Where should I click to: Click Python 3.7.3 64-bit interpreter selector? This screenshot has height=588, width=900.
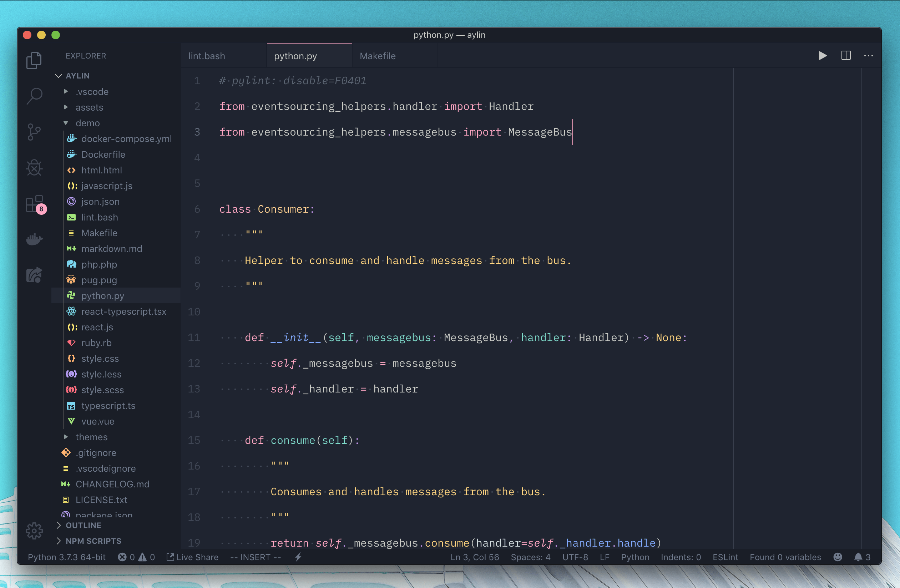point(67,557)
